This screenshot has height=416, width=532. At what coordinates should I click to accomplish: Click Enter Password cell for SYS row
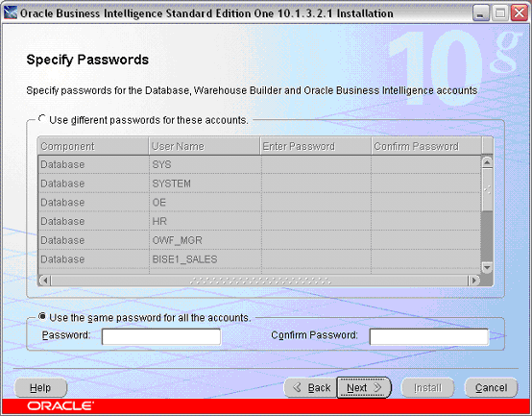(x=316, y=164)
